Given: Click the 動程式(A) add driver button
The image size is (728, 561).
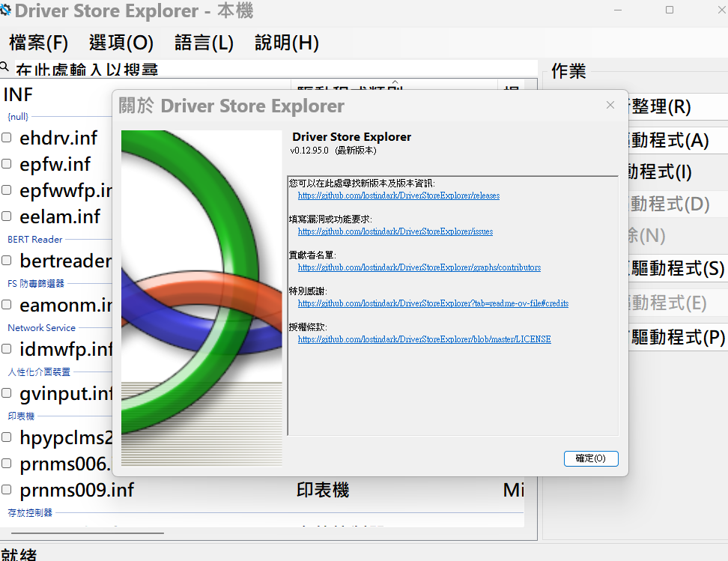Looking at the screenshot, I should coord(678,140).
